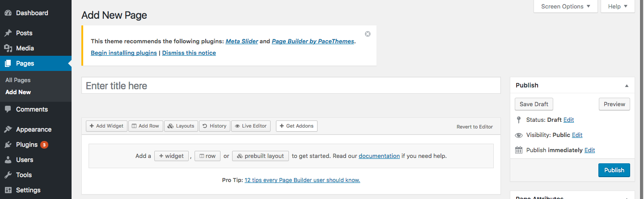Click the blue Publish button

614,170
